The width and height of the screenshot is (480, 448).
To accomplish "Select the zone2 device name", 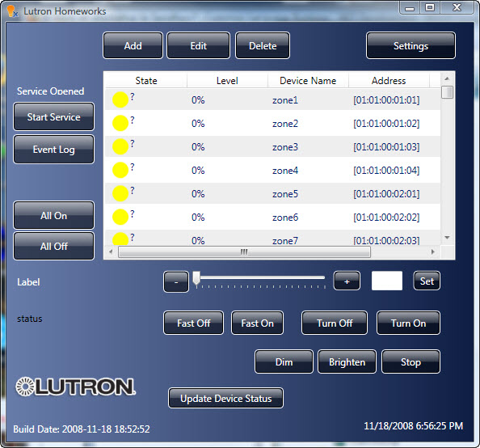I will (x=285, y=124).
